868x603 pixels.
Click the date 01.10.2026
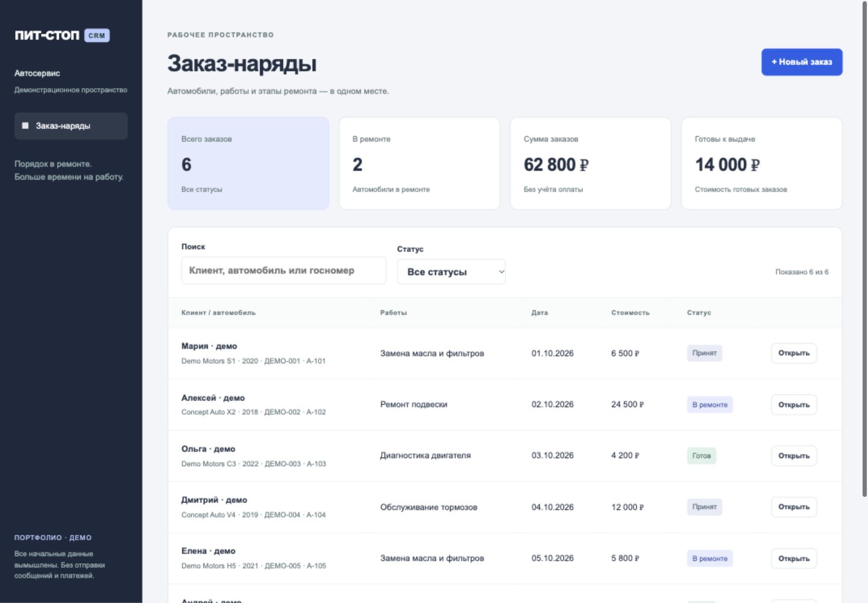[553, 353]
